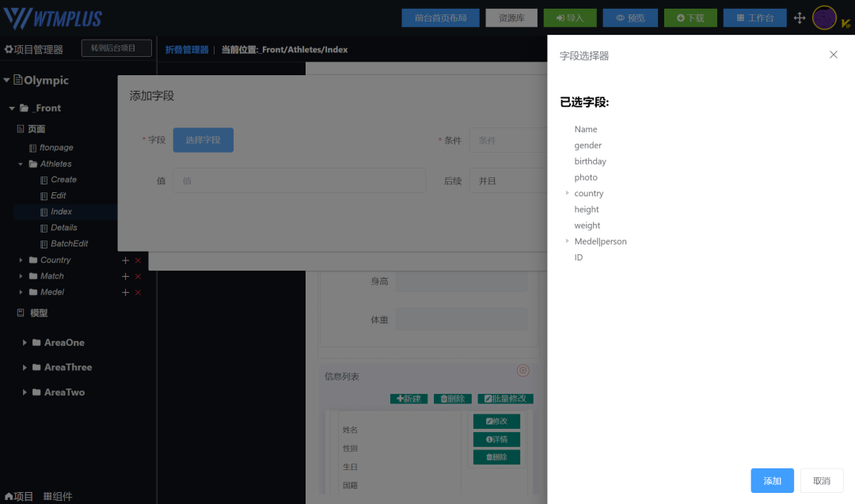Click the crosshair move icon in top bar
This screenshot has height=504, width=855.
point(800,17)
